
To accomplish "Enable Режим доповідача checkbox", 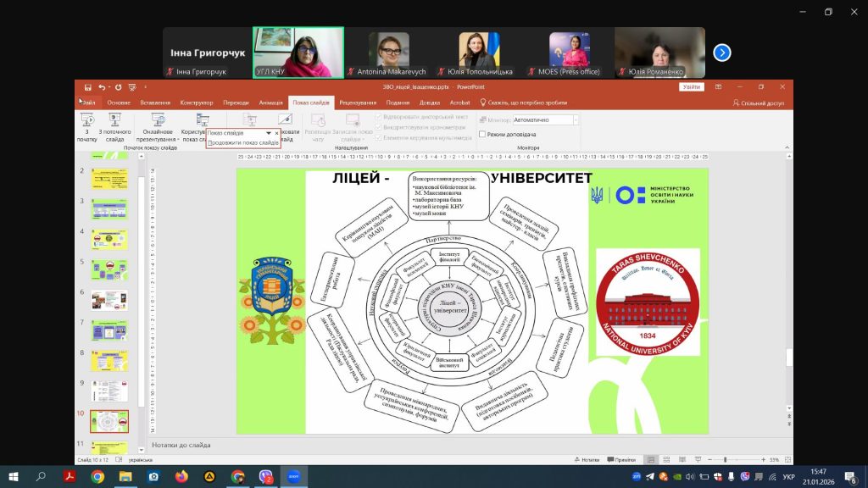I will 482,134.
